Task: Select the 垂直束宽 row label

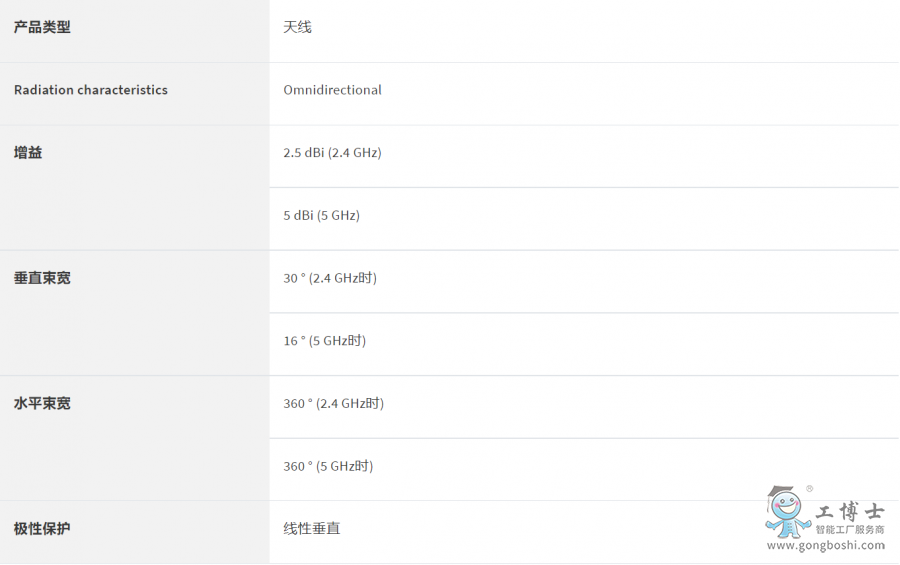Action: click(x=42, y=278)
